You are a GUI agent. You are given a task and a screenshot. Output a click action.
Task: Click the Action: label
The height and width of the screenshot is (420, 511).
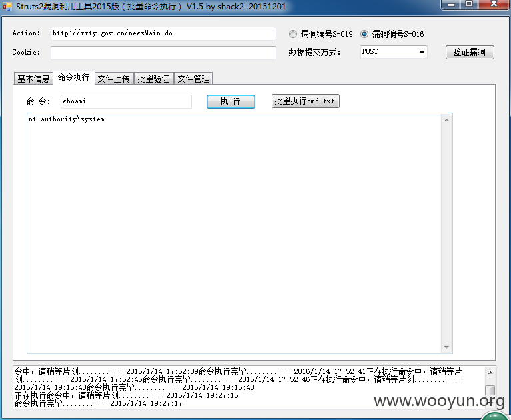point(27,33)
